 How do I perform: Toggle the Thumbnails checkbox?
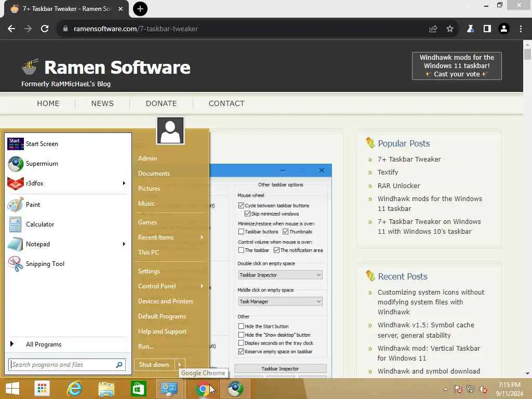coord(285,232)
